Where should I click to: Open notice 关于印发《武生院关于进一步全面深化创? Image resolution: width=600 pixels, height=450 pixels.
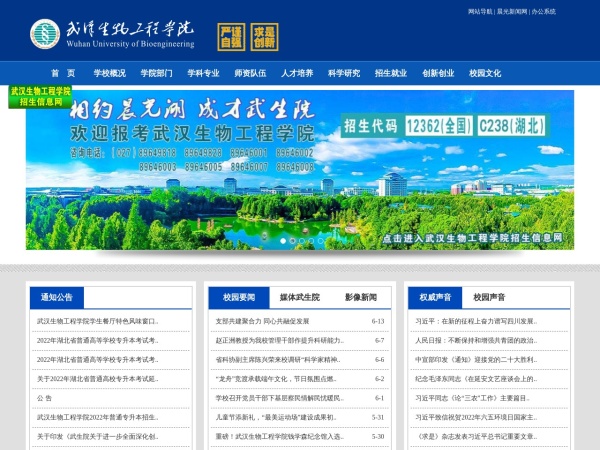98,436
